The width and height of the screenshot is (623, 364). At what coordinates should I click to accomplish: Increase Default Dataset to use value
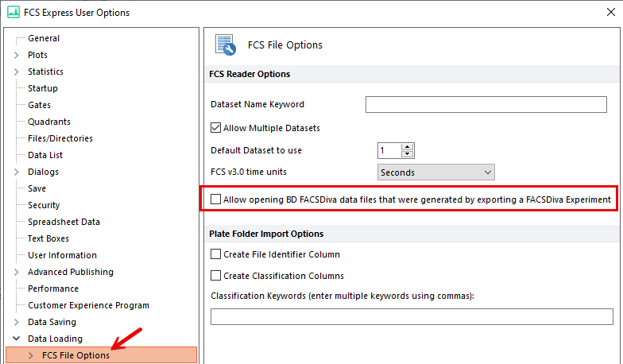coord(408,147)
